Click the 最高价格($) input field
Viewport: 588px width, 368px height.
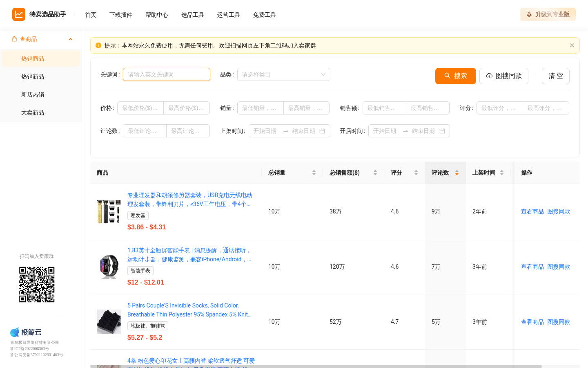pos(187,108)
